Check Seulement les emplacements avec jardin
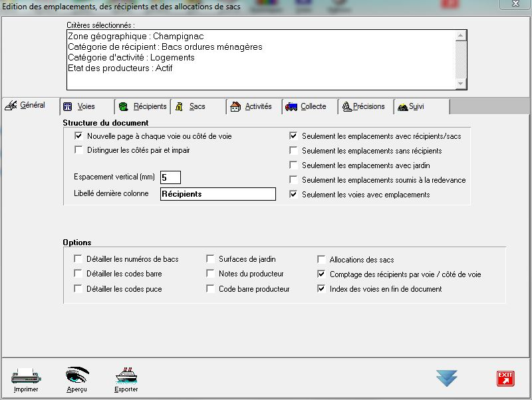The height and width of the screenshot is (400, 532). pyautogui.click(x=293, y=165)
